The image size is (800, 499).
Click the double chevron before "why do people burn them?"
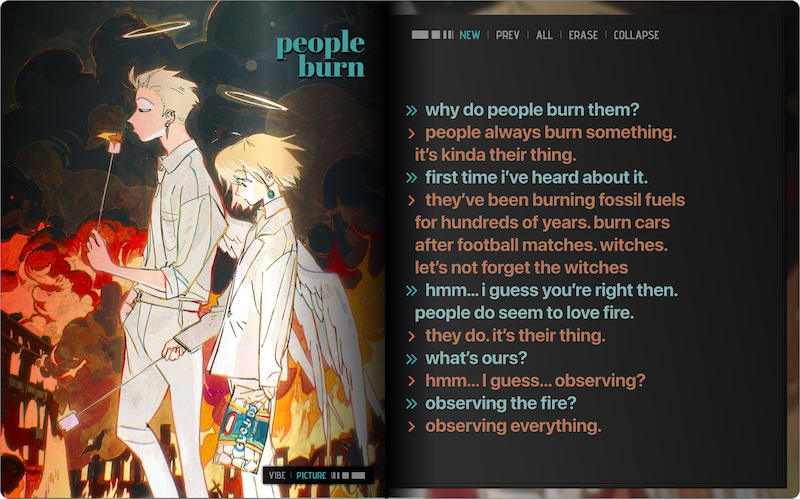tap(411, 110)
